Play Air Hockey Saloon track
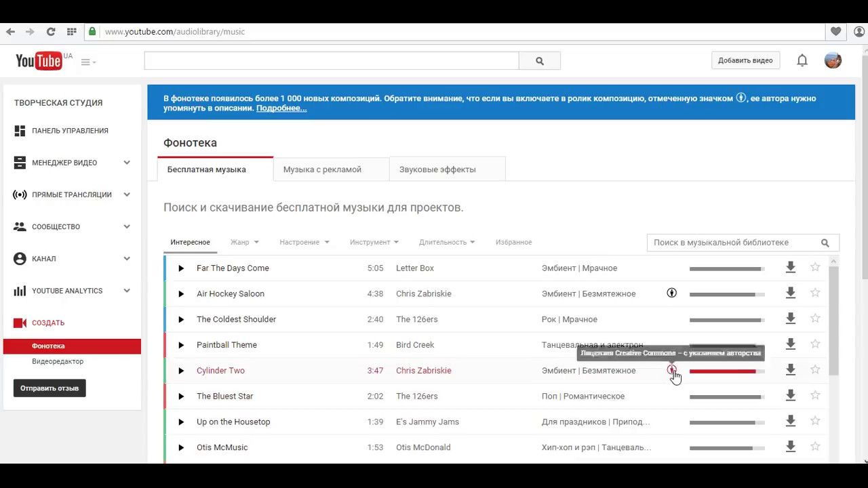 click(x=181, y=294)
